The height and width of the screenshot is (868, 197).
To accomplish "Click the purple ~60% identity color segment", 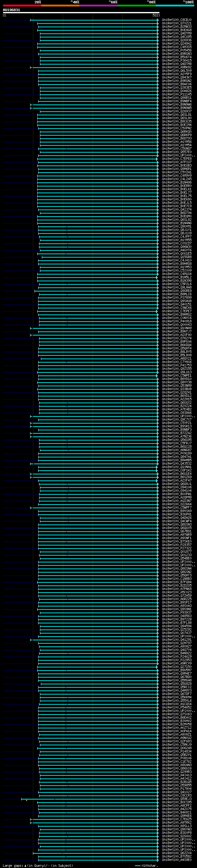I will click(x=98, y=6).
